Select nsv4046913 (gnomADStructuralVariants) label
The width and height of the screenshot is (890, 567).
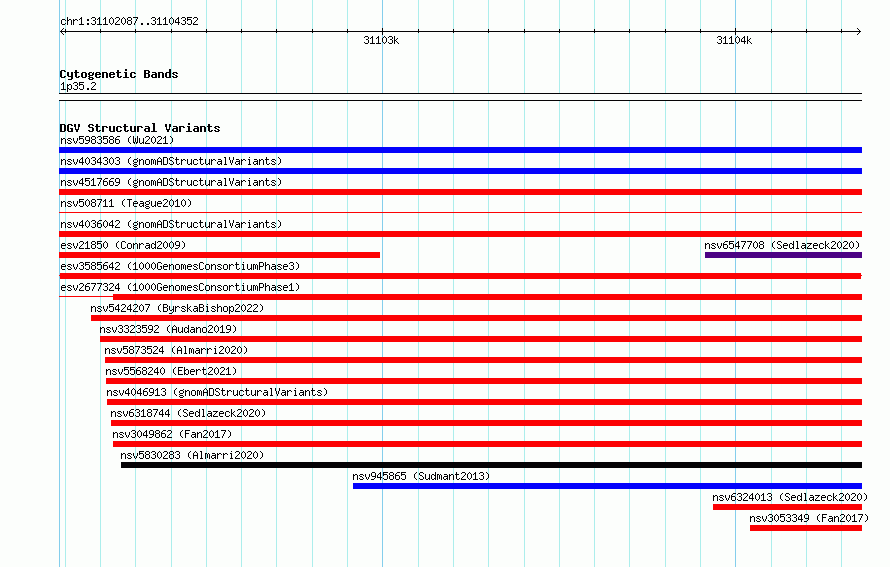pos(217,392)
